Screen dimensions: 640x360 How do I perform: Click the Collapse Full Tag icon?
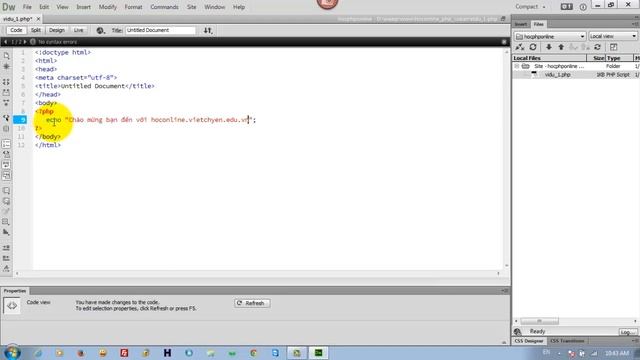coord(6,82)
